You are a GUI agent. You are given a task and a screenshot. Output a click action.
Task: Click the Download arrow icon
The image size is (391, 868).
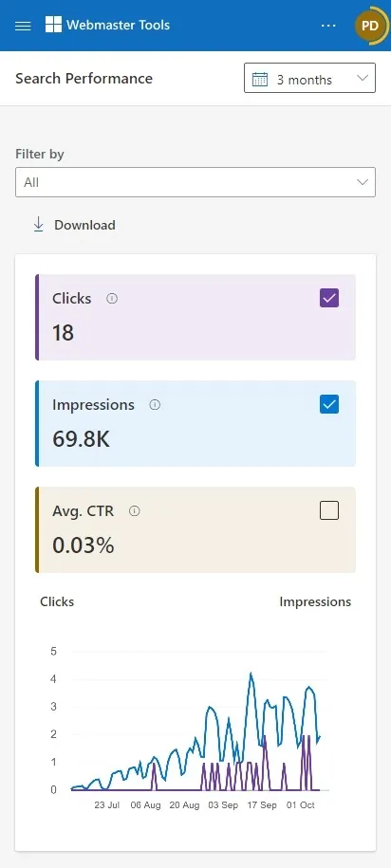pyautogui.click(x=38, y=225)
